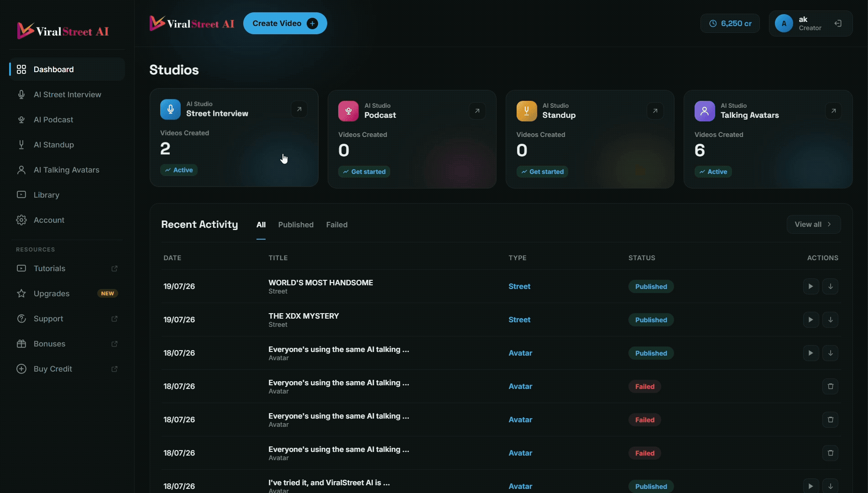This screenshot has height=493, width=868.
Task: Play the WORLD'S MOST HANDSOME video
Action: [x=811, y=286]
